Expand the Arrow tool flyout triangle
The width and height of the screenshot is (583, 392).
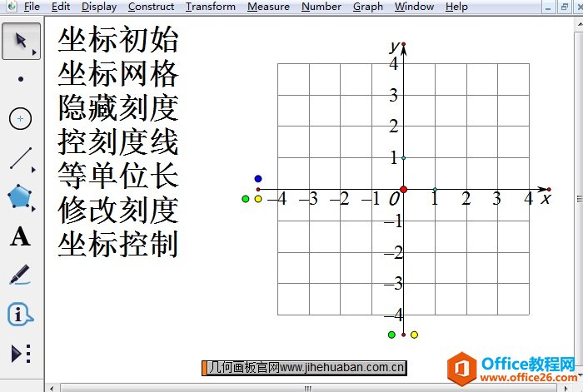point(34,52)
